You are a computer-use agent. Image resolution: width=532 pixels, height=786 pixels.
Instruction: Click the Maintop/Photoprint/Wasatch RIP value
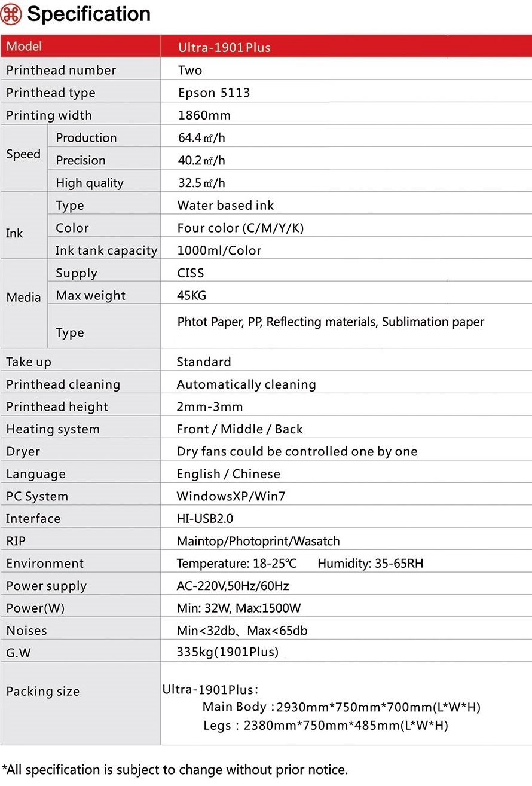click(x=258, y=541)
